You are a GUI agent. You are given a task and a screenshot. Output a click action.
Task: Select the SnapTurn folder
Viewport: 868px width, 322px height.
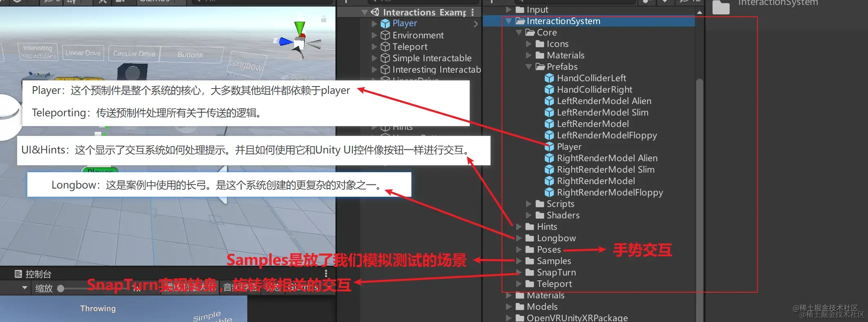pyautogui.click(x=556, y=272)
